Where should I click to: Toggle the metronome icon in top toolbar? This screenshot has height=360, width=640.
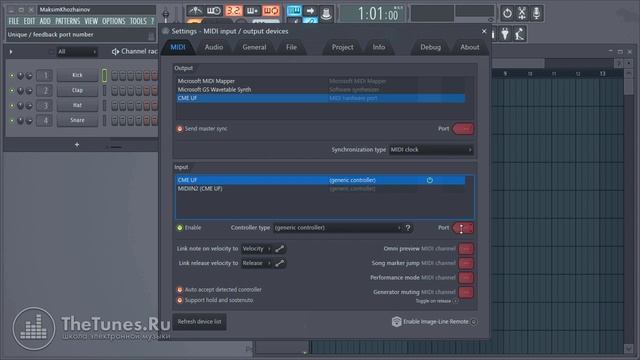195,10
